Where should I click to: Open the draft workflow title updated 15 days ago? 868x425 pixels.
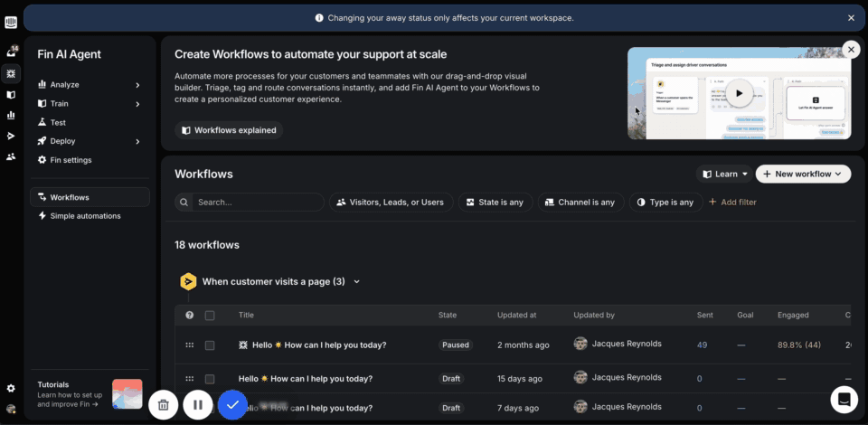tap(306, 379)
